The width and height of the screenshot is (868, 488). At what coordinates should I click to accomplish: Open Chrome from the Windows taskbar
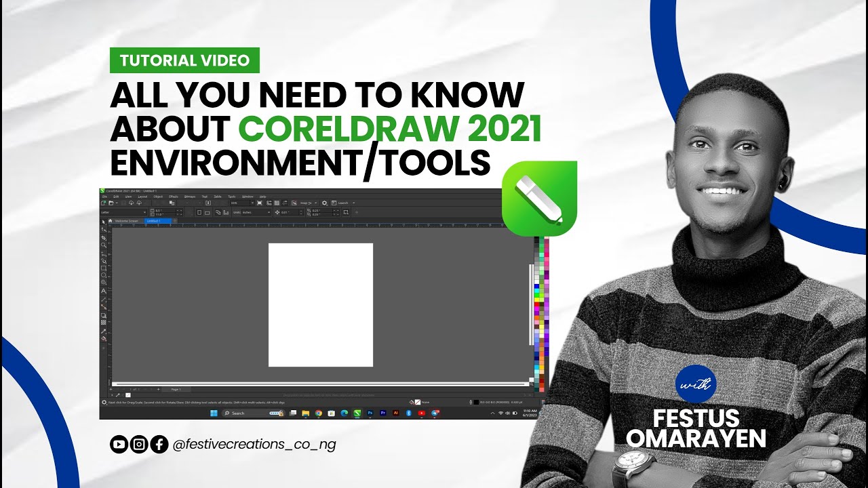tap(319, 413)
